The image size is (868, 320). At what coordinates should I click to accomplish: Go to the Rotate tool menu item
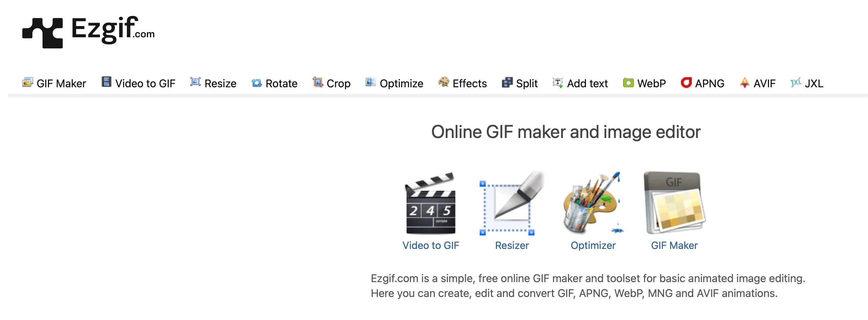click(x=281, y=84)
